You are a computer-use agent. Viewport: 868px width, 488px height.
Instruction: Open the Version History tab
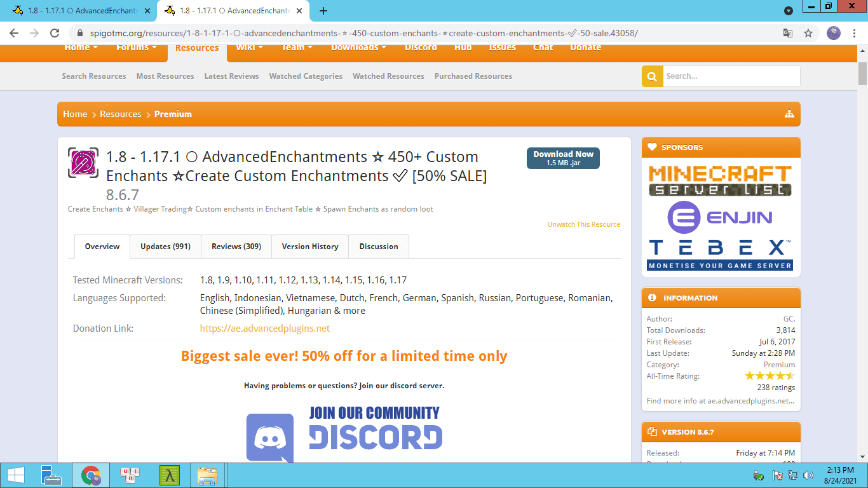click(x=310, y=247)
